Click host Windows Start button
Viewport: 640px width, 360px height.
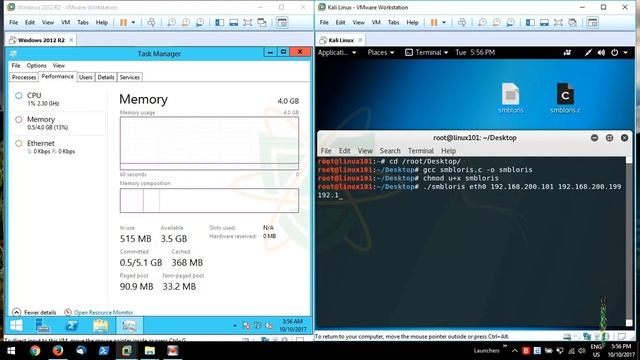(x=11, y=351)
